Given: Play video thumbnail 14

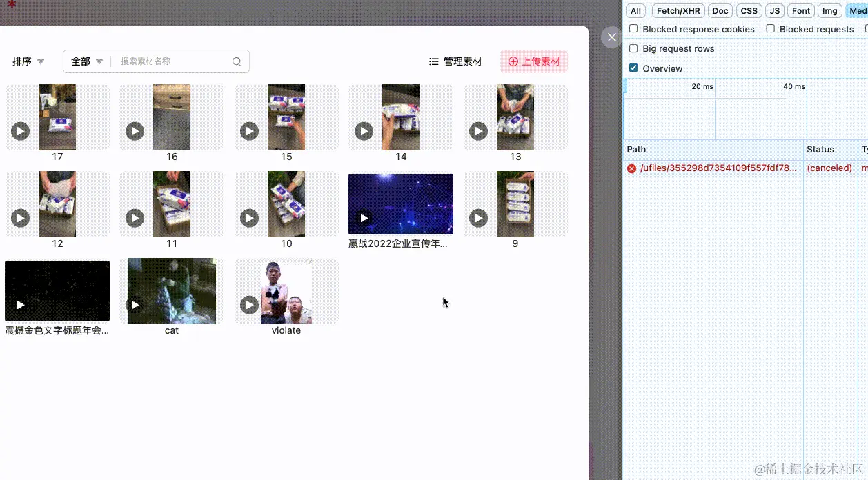Looking at the screenshot, I should coord(364,131).
